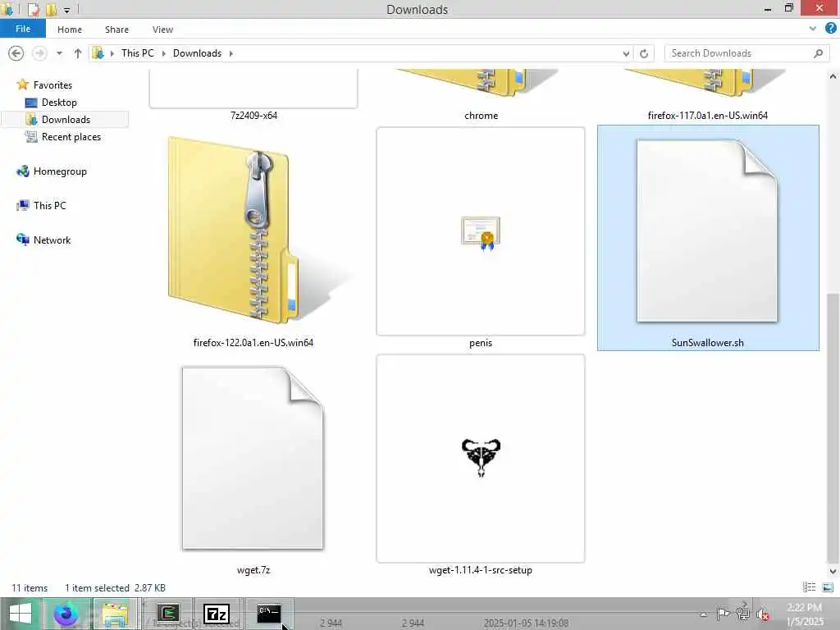Select Homegroup in the navigation pane

tap(59, 171)
